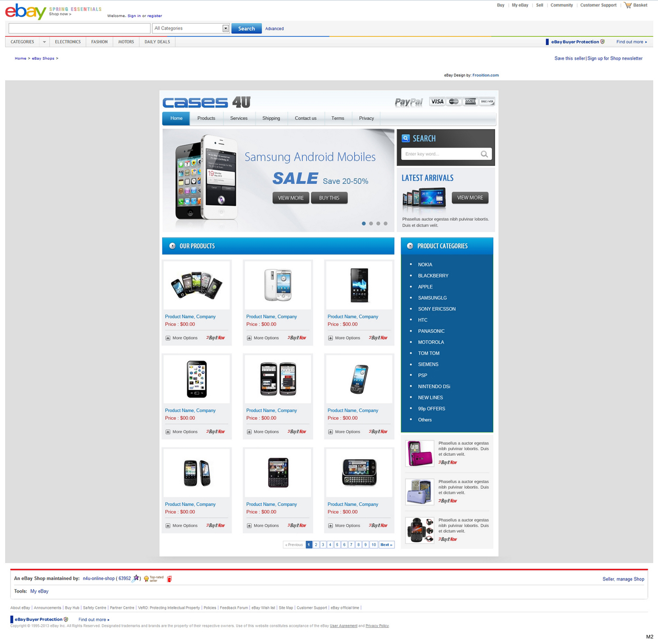
Task: Click the blue Search button
Action: pyautogui.click(x=247, y=29)
